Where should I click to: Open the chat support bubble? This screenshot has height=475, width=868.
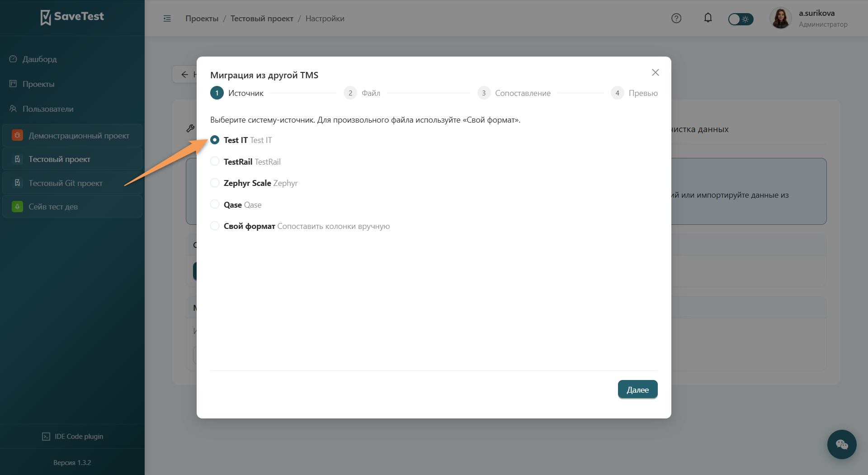point(842,444)
